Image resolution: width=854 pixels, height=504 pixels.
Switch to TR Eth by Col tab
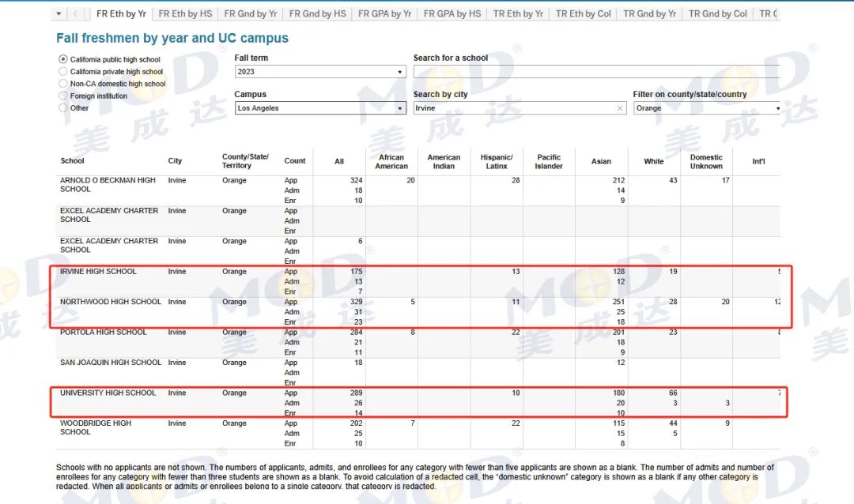pos(584,13)
